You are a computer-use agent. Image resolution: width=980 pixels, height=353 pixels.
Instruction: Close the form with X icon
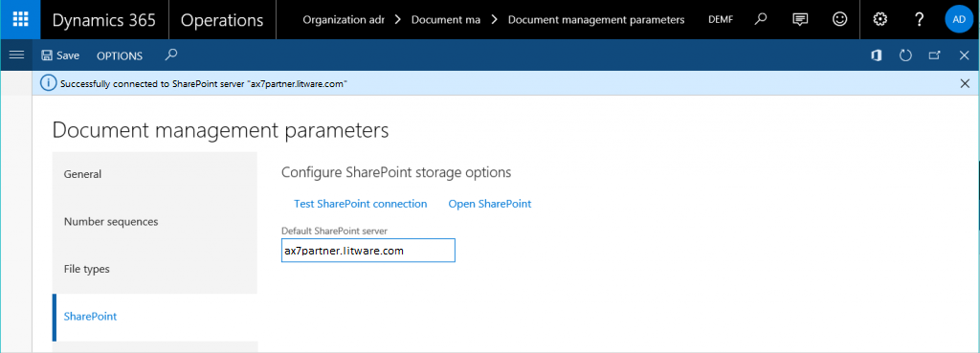[964, 55]
